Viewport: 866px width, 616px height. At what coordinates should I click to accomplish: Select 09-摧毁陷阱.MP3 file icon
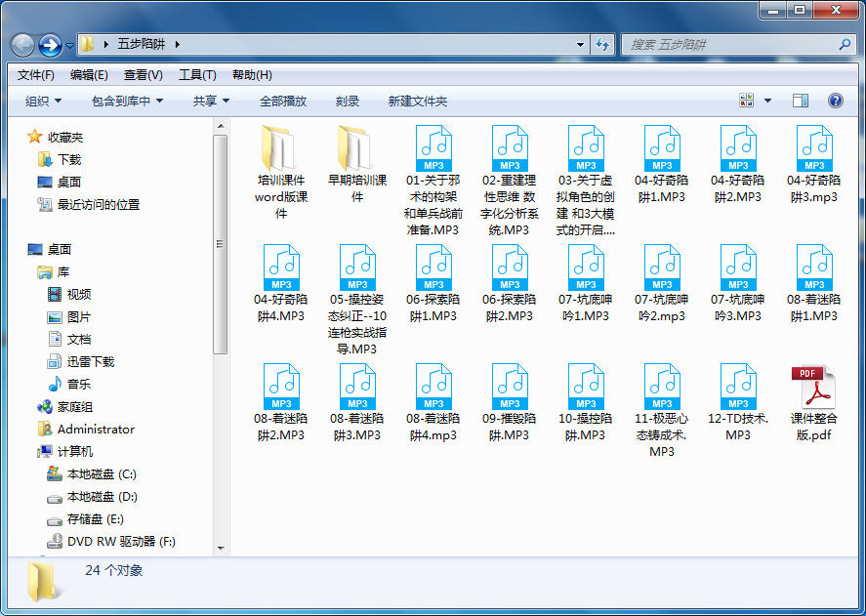point(510,388)
